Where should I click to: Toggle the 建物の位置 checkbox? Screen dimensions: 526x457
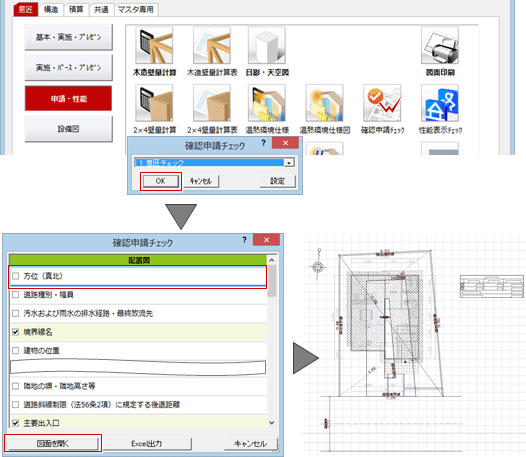[x=15, y=351]
